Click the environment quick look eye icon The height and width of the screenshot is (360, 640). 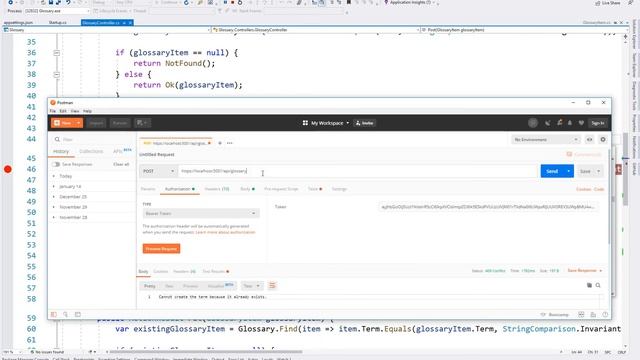point(589,140)
